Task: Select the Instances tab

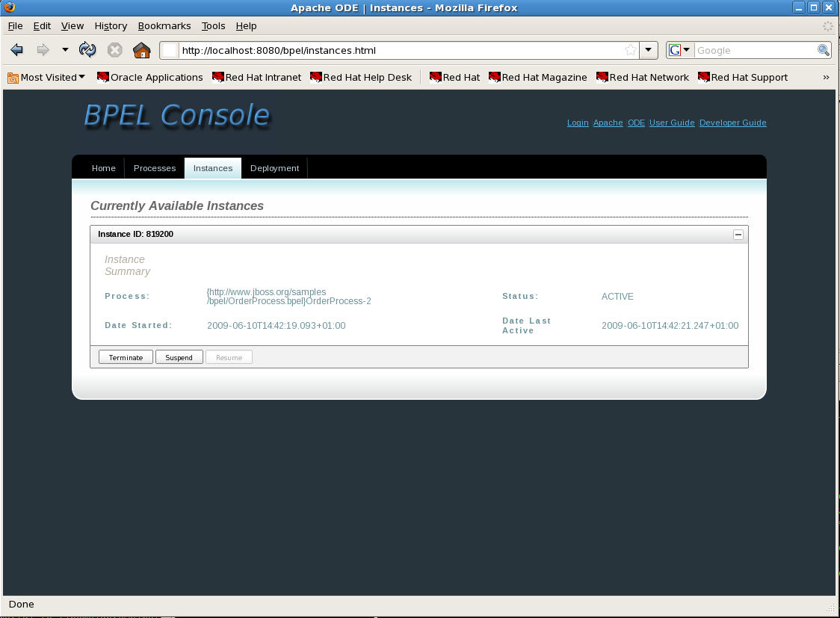Action: (213, 168)
